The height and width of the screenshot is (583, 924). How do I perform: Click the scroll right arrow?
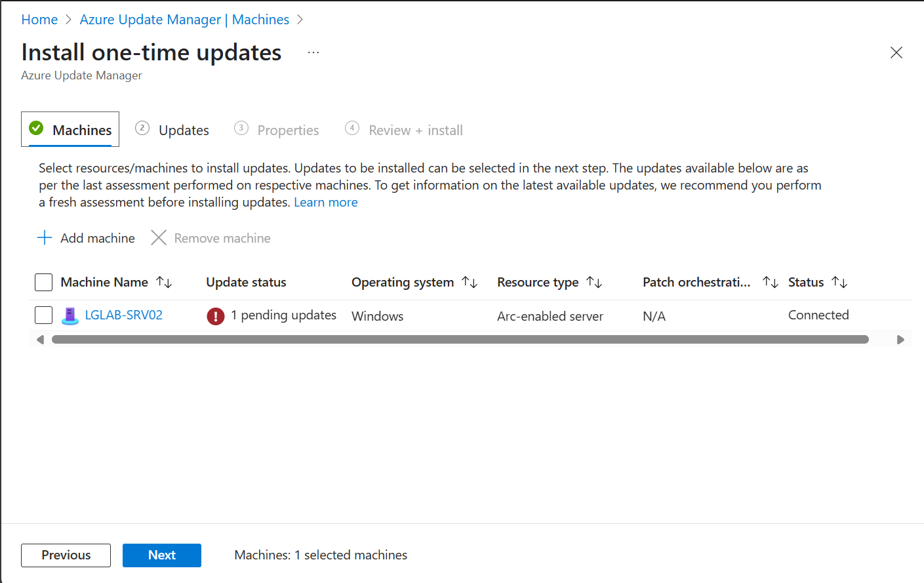(900, 340)
